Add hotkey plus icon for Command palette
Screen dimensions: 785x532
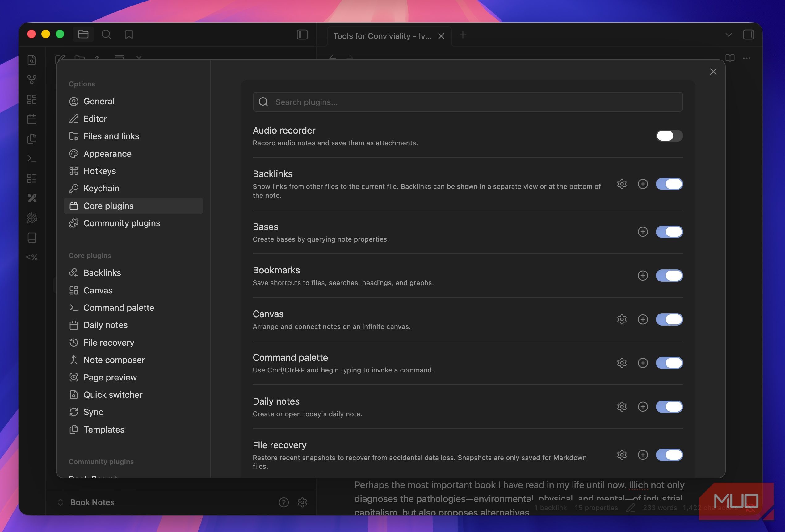[x=642, y=363]
